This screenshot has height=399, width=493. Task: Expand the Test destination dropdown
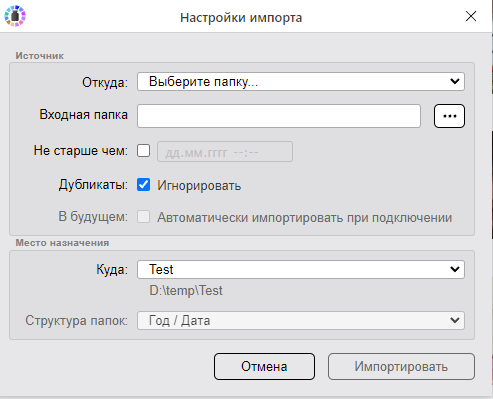(301, 269)
